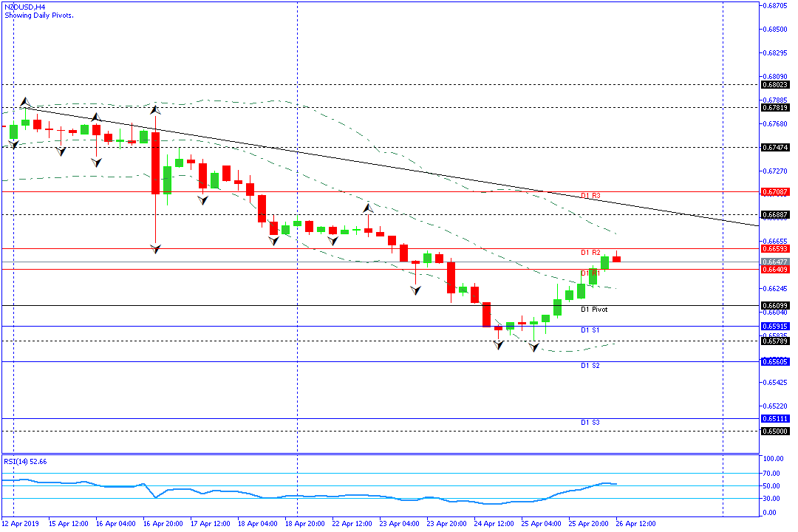Viewport: 798px width, 532px height.
Task: Click the down fractal arrow under the longest red wick
Action: coord(156,249)
